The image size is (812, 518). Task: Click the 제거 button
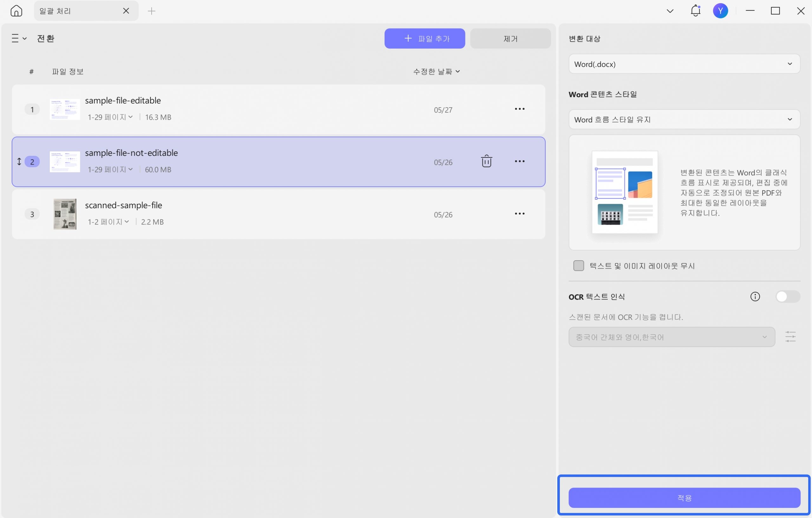pyautogui.click(x=510, y=38)
